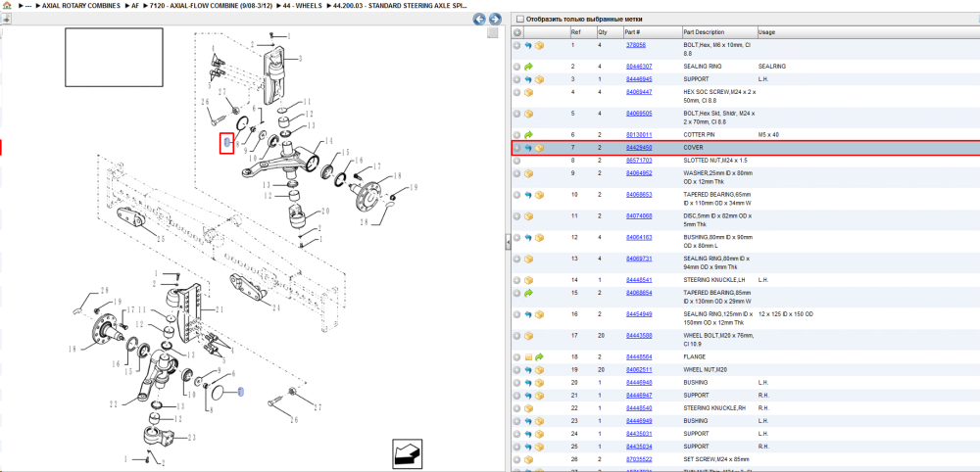
Task: Click the green arrow on the SEALING RING 80446307 row
Action: pos(528,67)
